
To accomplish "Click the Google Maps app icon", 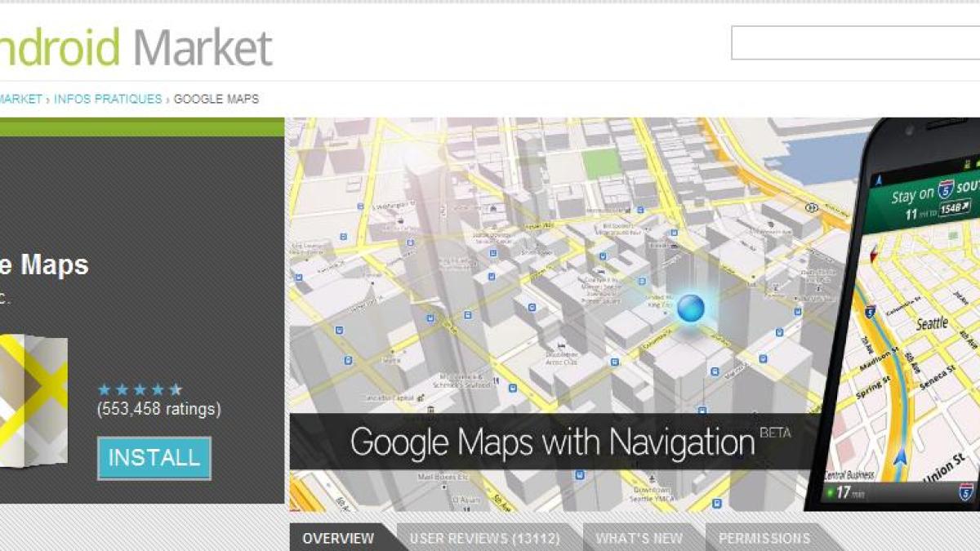I will coord(33,400).
